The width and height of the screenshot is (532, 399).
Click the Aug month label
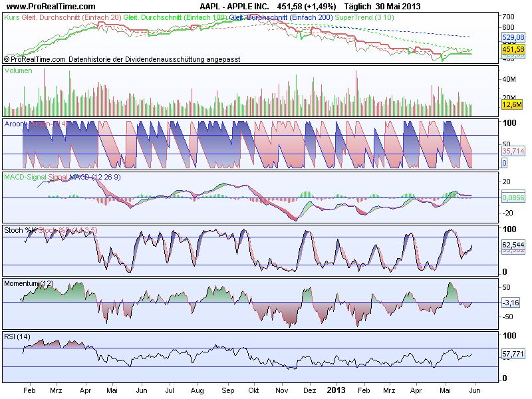[197, 390]
